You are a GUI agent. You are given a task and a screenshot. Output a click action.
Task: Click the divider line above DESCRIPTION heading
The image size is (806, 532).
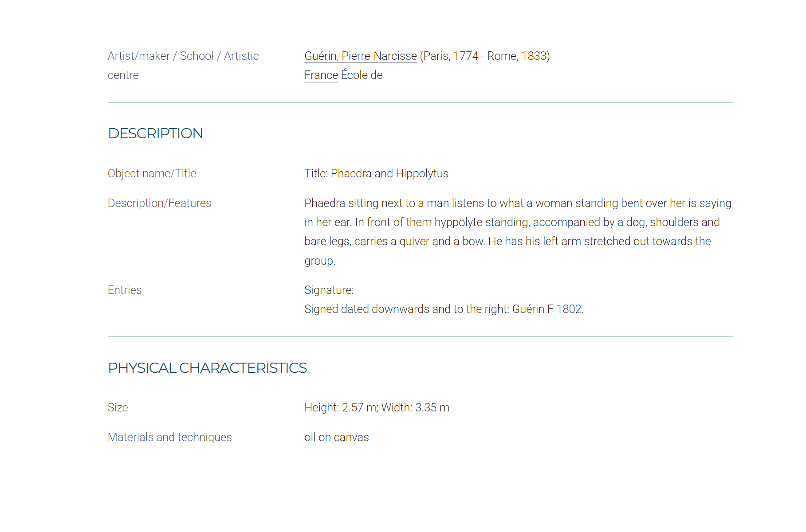[420, 103]
